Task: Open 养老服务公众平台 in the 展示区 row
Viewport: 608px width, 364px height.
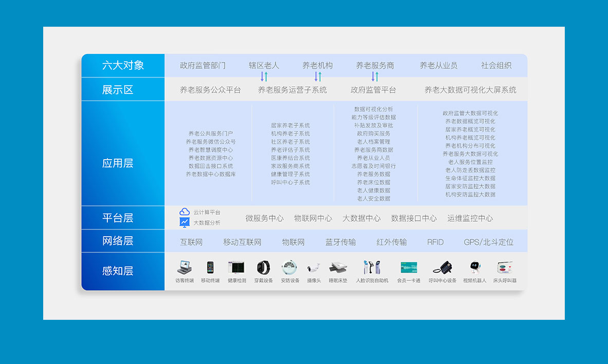Action: point(210,90)
